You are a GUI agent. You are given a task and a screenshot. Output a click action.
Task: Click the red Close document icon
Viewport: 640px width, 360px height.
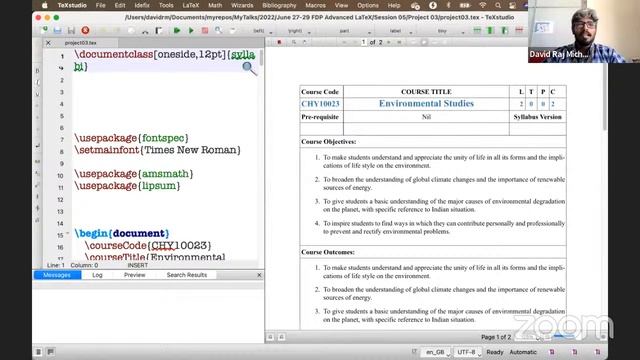click(x=85, y=30)
